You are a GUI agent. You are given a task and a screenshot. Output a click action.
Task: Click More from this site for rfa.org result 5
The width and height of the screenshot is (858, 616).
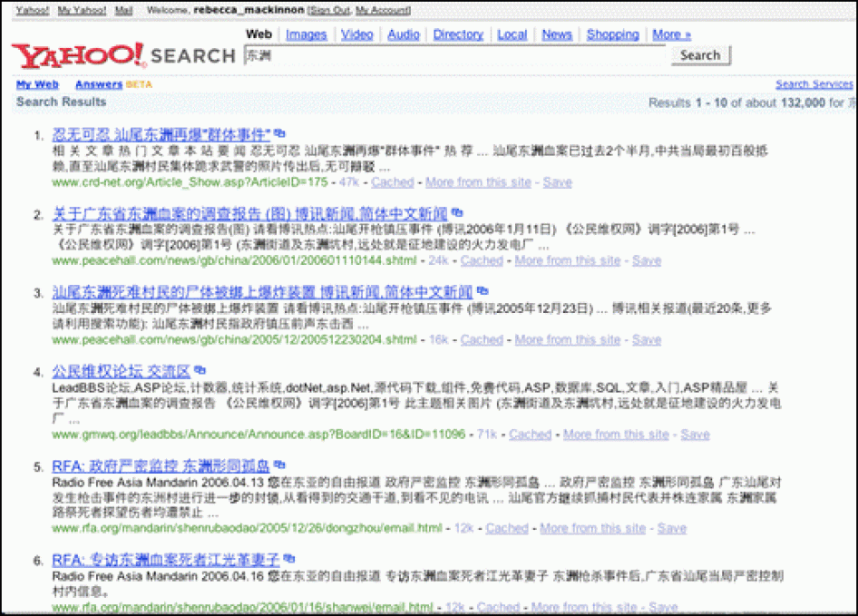tap(592, 528)
